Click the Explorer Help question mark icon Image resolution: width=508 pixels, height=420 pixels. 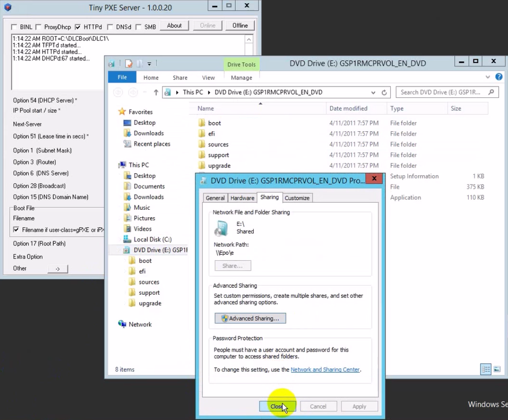502,78
